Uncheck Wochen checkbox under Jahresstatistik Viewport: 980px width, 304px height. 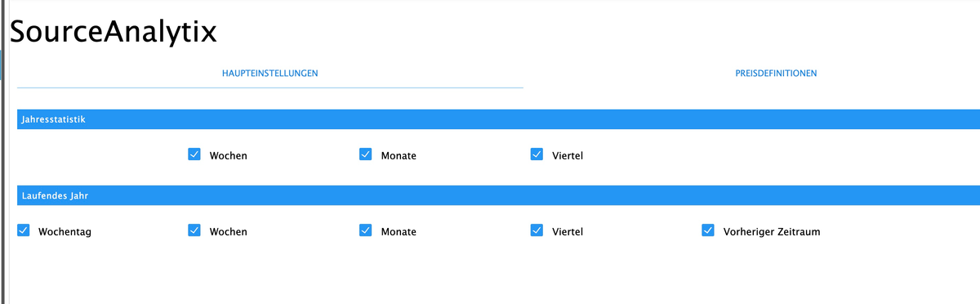click(x=194, y=154)
